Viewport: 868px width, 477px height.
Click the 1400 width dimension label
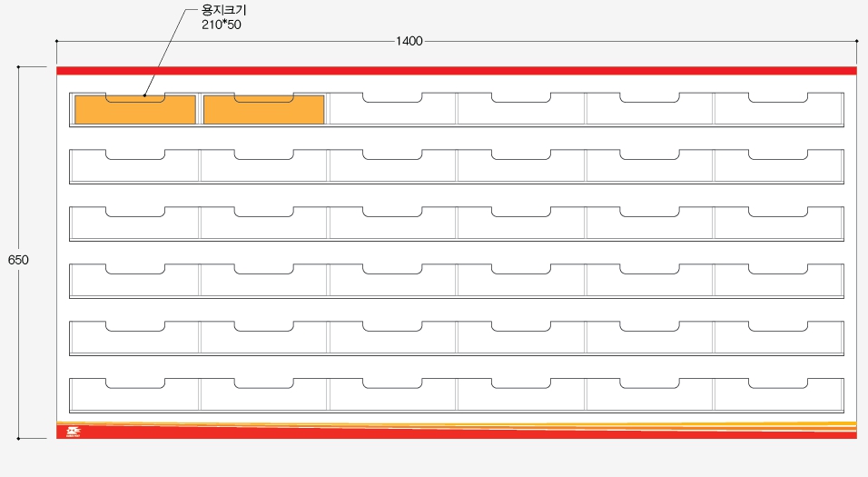tap(409, 41)
